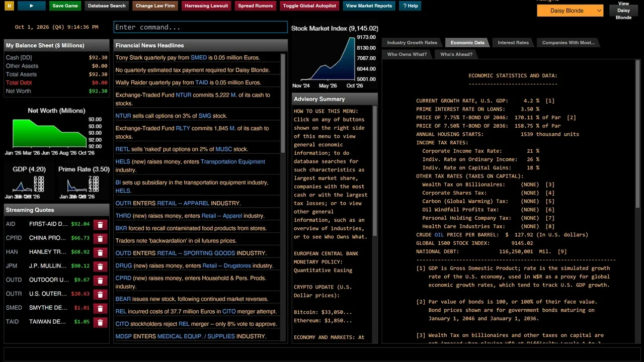This screenshot has width=644, height=362.
Task: Open View Market Reports
Action: coord(369,6)
